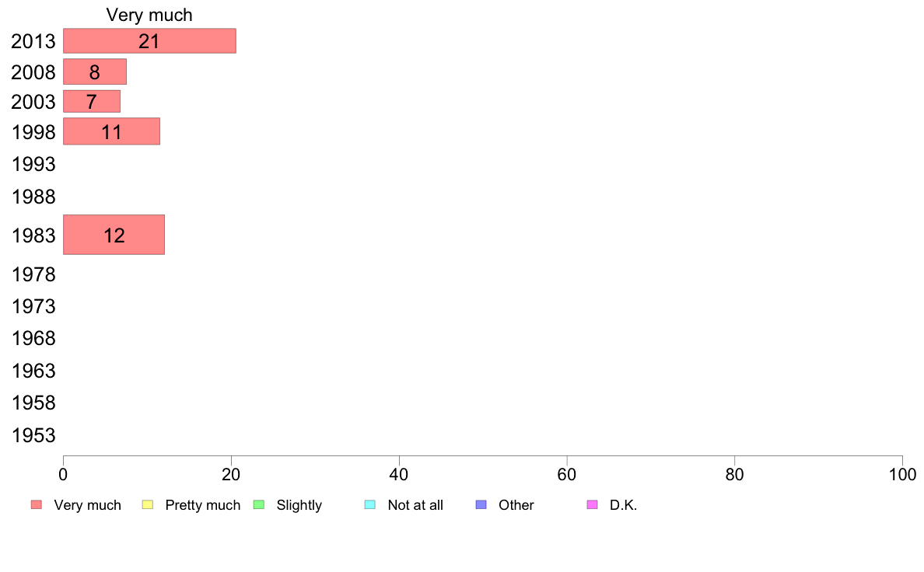Click the cyan Not at all swatch
924x572 pixels.
pyautogui.click(x=370, y=505)
